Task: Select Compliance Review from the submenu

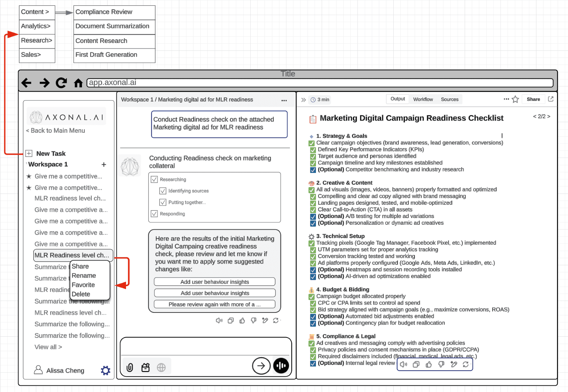Action: (114, 12)
